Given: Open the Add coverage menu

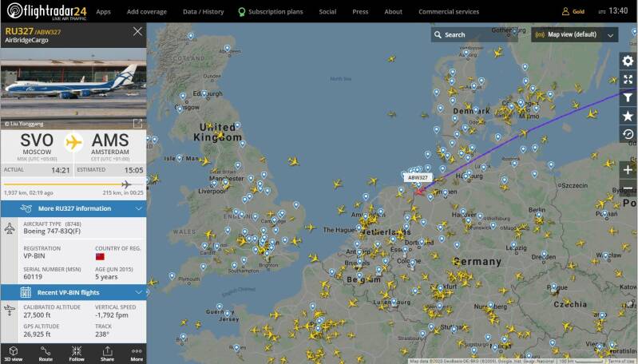Looking at the screenshot, I should [147, 12].
